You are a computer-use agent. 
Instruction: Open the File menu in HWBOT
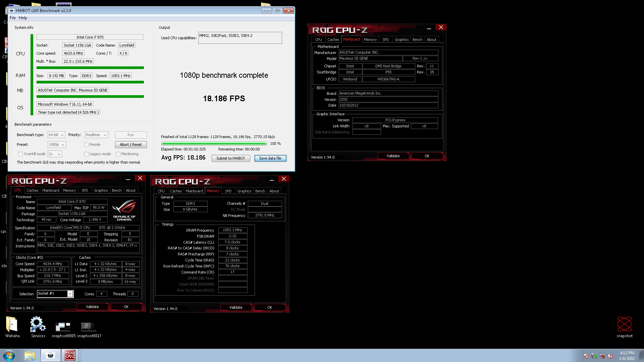click(x=12, y=18)
